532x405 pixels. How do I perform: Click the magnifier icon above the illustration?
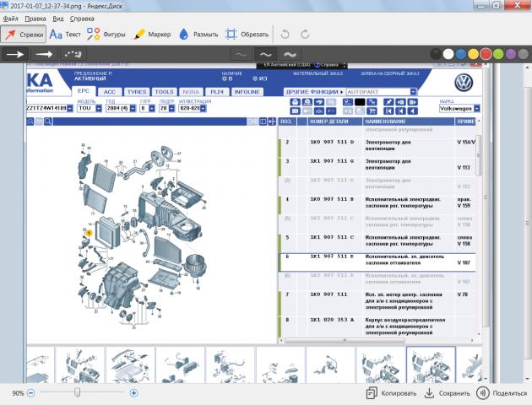48,121
